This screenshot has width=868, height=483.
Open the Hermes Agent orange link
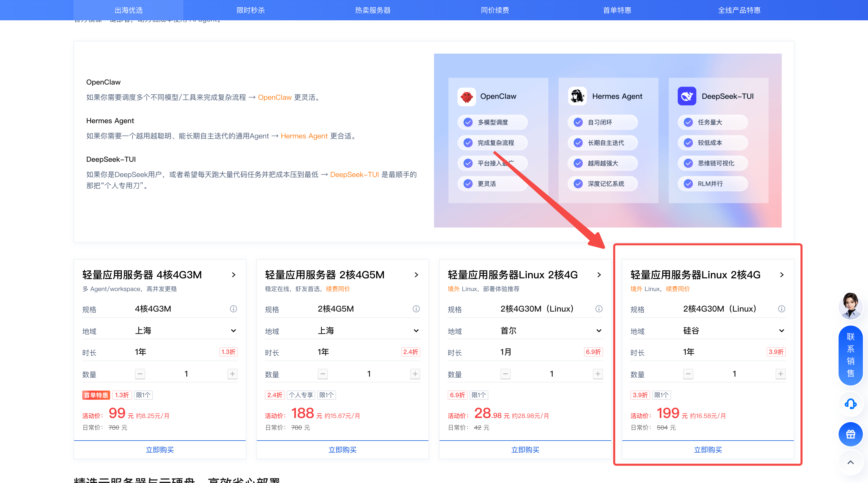[x=304, y=136]
